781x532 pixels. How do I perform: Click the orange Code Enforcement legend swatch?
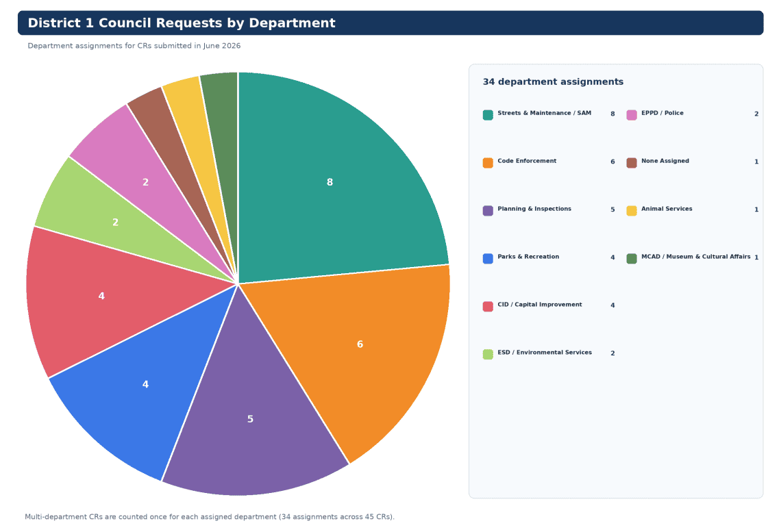[x=488, y=163]
